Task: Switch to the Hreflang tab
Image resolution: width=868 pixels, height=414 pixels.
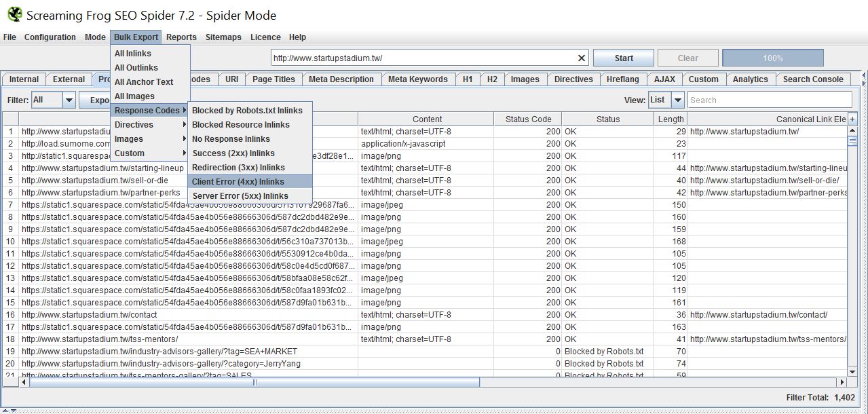Action: point(623,79)
